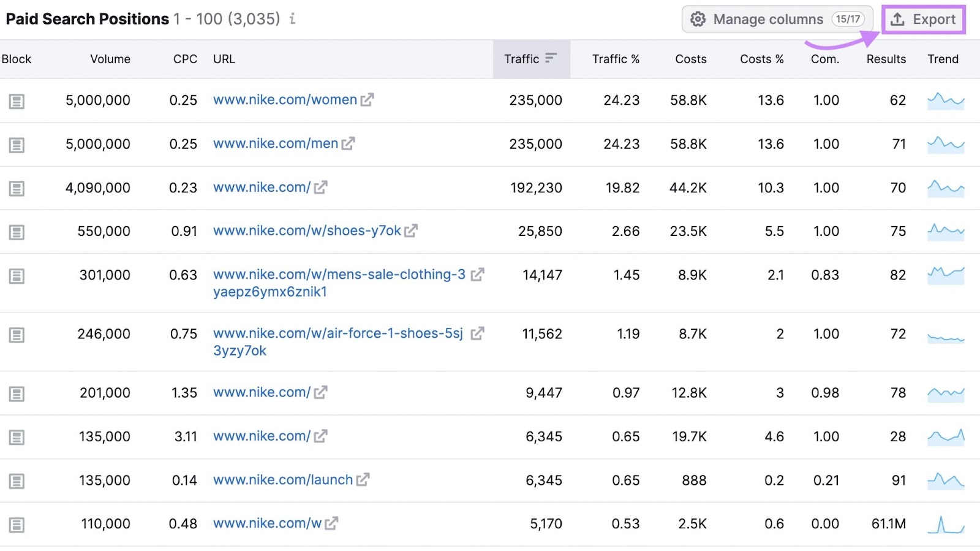Sort table by Costs % column header
The width and height of the screenshot is (980, 551).
(x=761, y=59)
